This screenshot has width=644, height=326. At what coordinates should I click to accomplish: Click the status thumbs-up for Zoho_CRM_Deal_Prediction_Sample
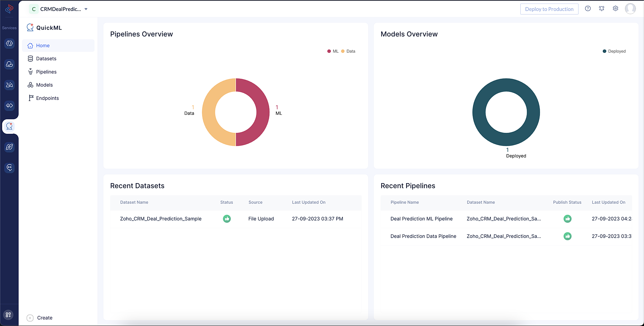click(227, 219)
